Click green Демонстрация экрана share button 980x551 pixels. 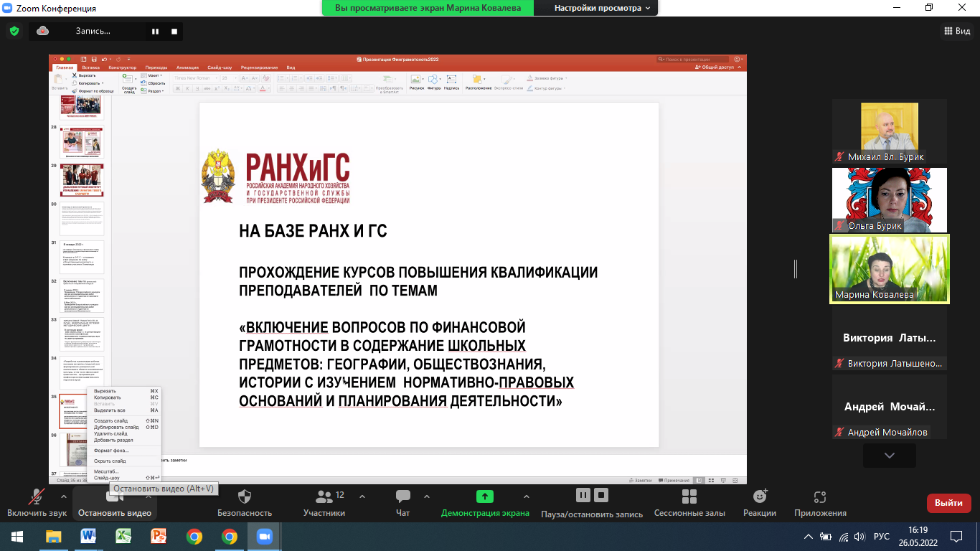point(485,502)
